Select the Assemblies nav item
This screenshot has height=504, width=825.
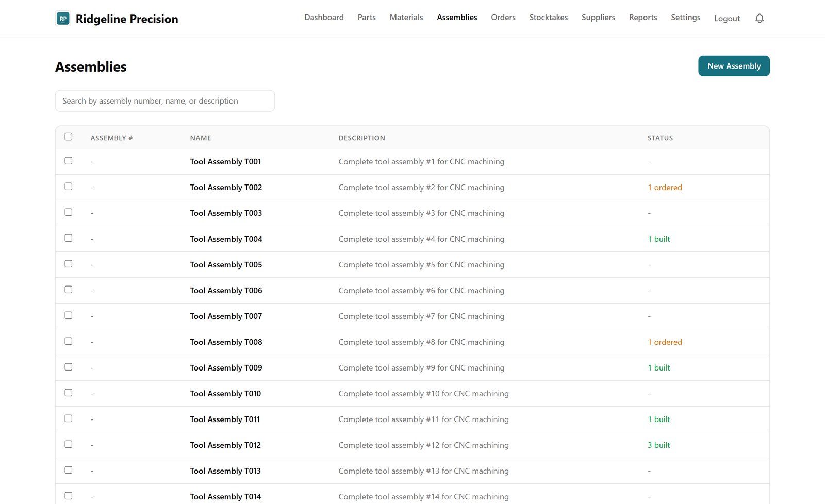[x=457, y=18]
